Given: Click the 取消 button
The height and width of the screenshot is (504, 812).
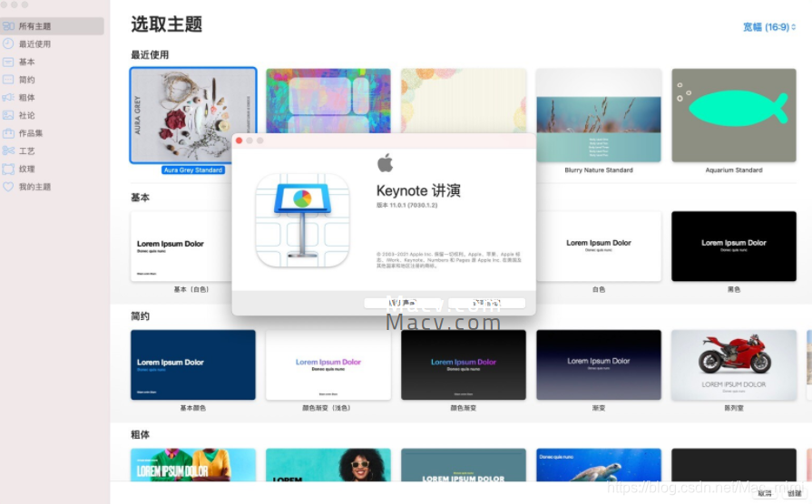Looking at the screenshot, I should 764,493.
